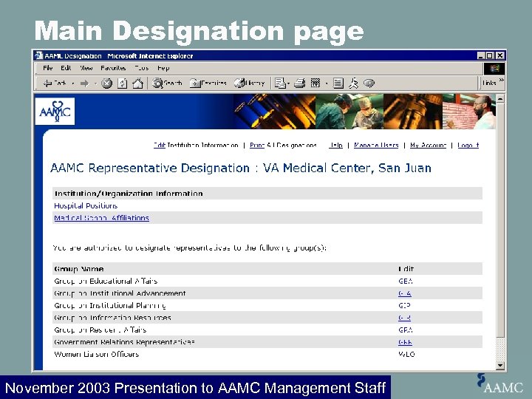The height and width of the screenshot is (399, 532).
Task: Open the Forward button history dropdown arrow
Action: tap(95, 83)
